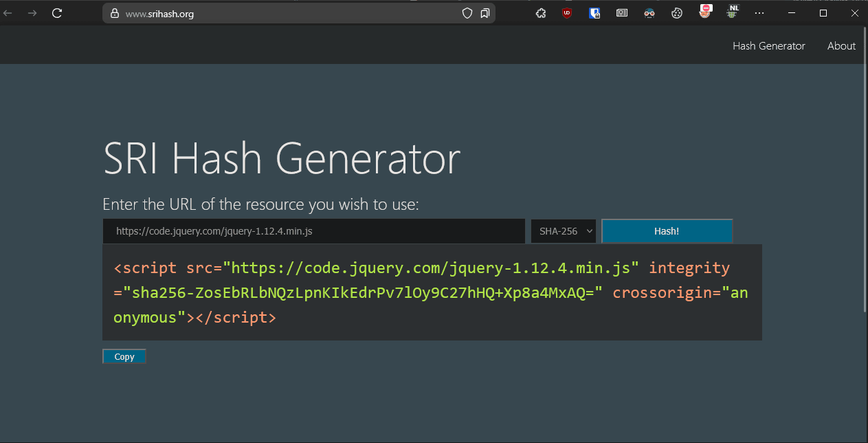The image size is (868, 443).
Task: Open the cookie extension icon
Action: pos(677,13)
